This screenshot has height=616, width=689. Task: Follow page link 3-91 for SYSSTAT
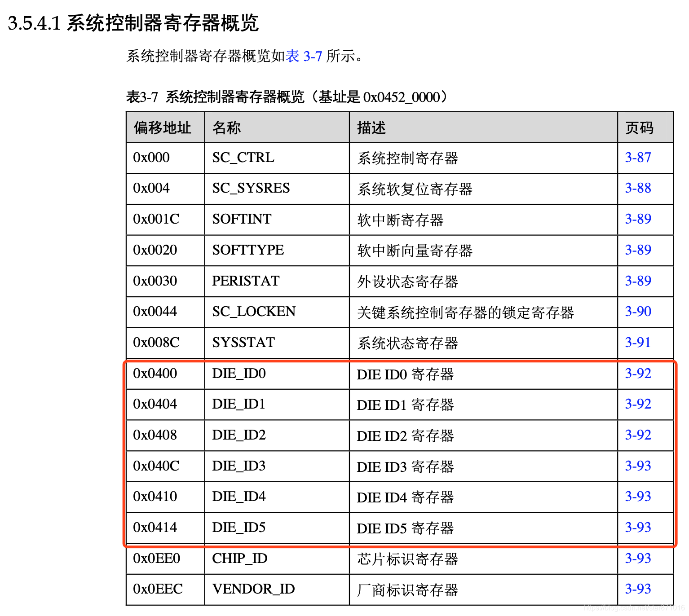(638, 343)
